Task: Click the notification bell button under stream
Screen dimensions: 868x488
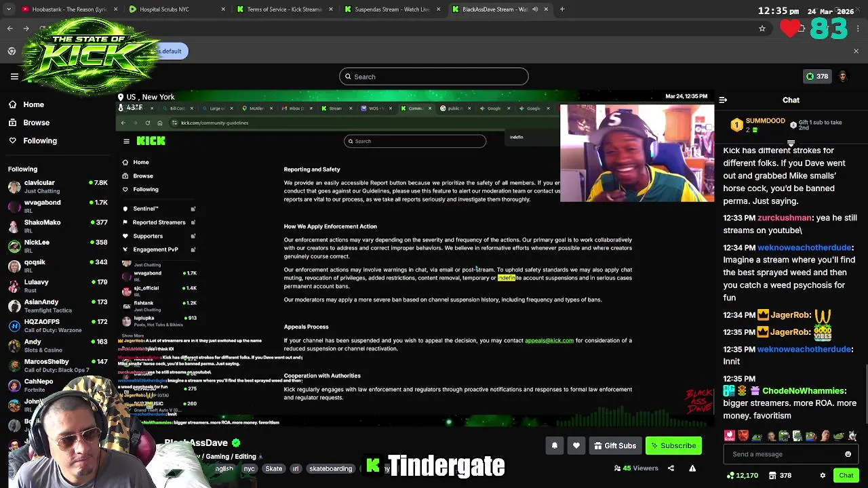Action: 554,445
